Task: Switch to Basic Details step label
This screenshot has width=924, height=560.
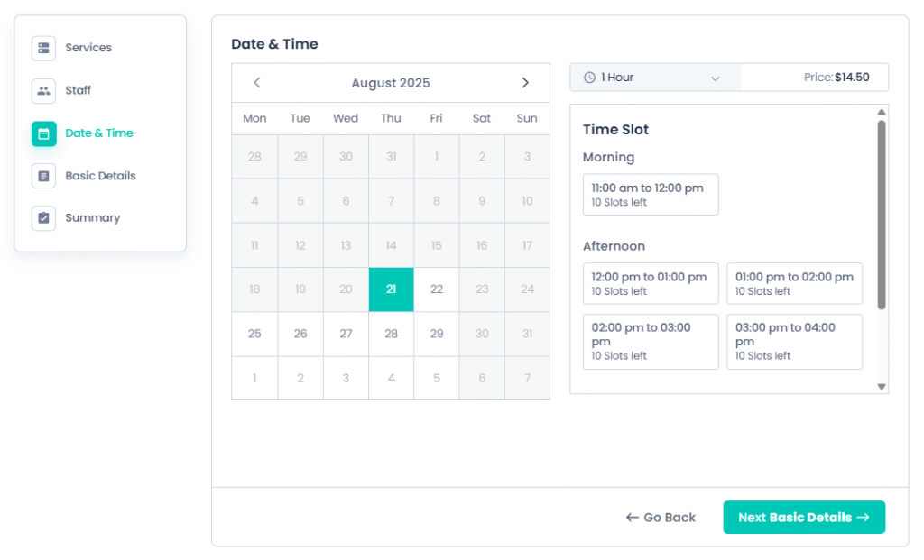Action: click(100, 176)
